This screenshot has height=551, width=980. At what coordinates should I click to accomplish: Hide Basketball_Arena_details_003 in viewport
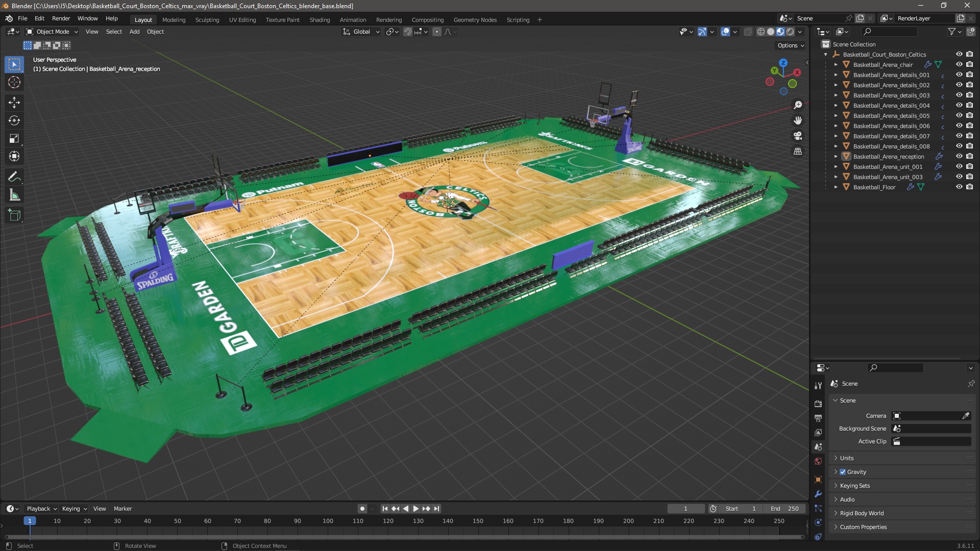pyautogui.click(x=959, y=95)
